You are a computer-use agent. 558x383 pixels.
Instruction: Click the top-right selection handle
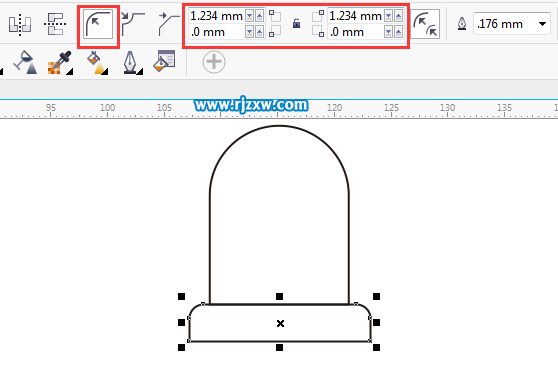click(377, 296)
